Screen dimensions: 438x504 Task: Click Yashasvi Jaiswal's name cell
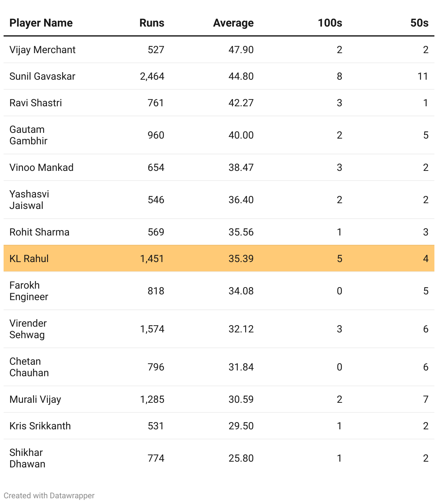(x=29, y=200)
